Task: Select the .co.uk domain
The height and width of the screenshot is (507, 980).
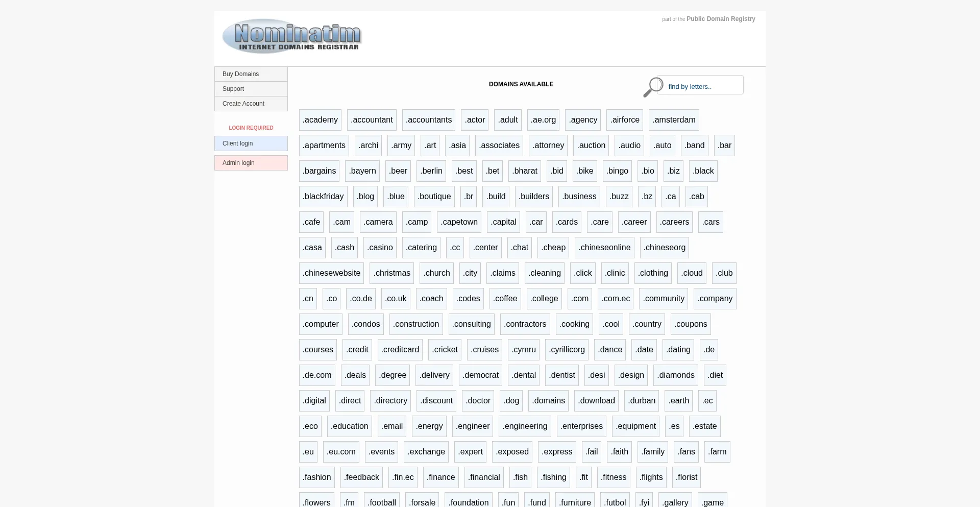Action: click(x=396, y=299)
